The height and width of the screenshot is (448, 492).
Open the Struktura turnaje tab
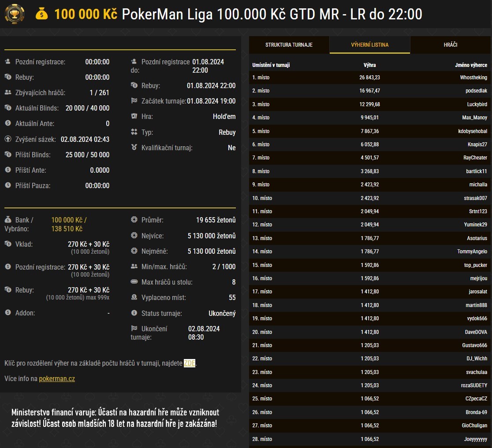pyautogui.click(x=289, y=45)
